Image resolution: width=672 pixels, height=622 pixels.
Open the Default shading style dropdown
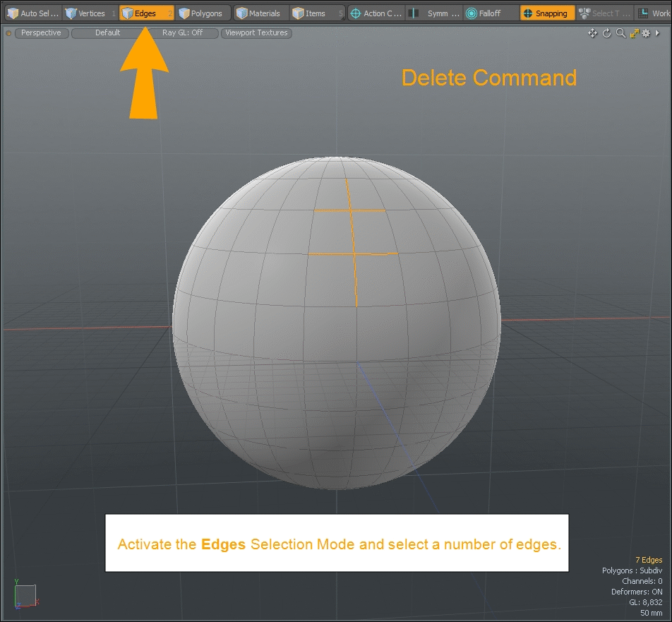107,32
